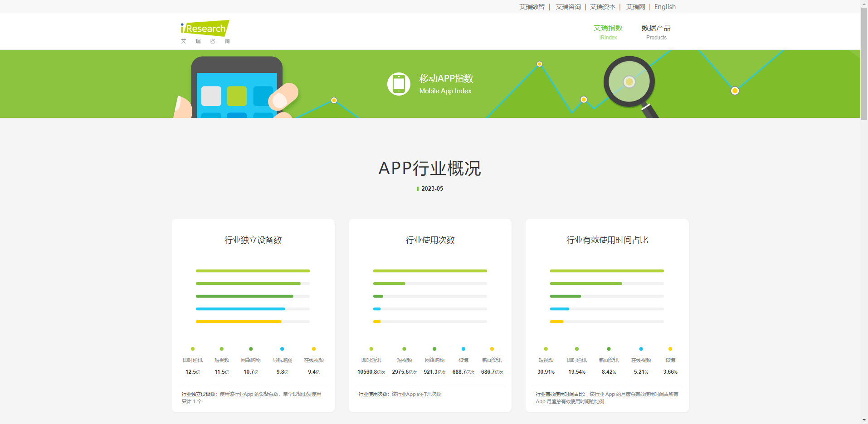Image resolution: width=868 pixels, height=424 pixels.
Task: Open the 艾瑞网 link in top navigation
Action: click(635, 6)
